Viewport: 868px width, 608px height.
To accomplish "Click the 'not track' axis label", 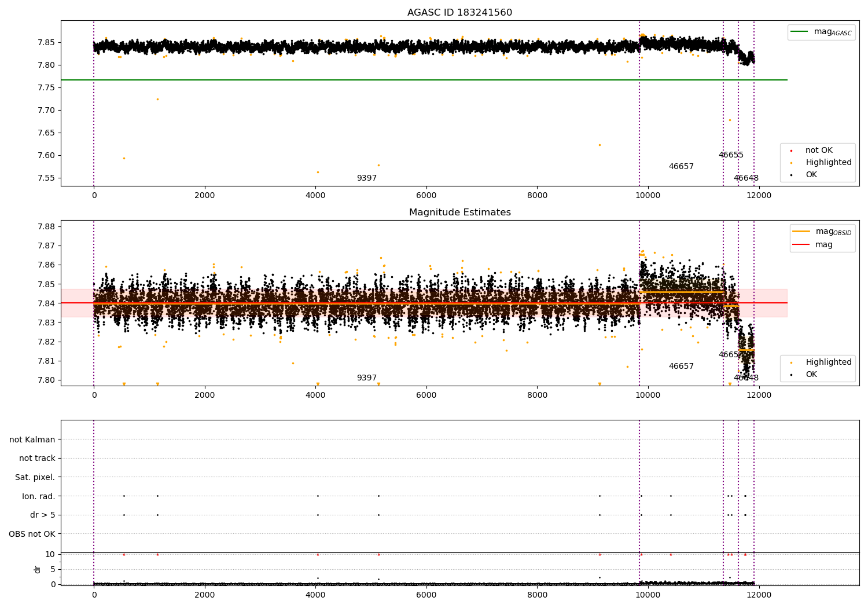I will (37, 459).
